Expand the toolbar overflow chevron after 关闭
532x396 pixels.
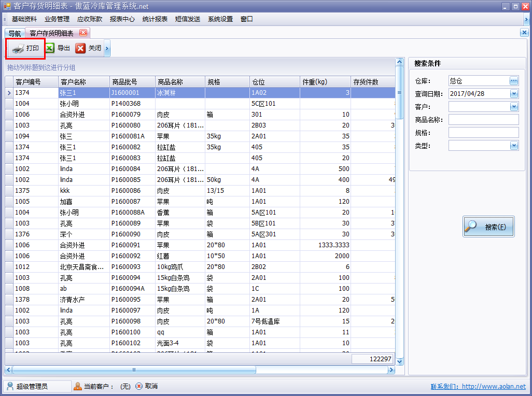[106, 48]
